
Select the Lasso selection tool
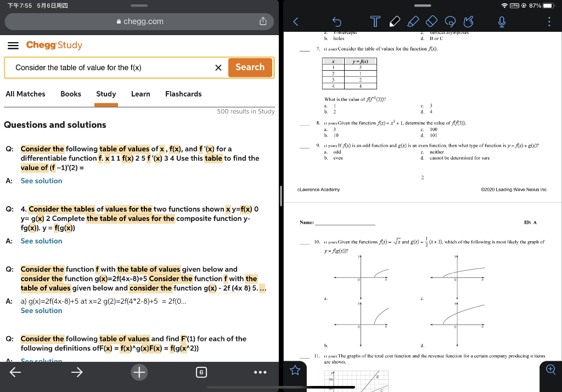click(450, 21)
